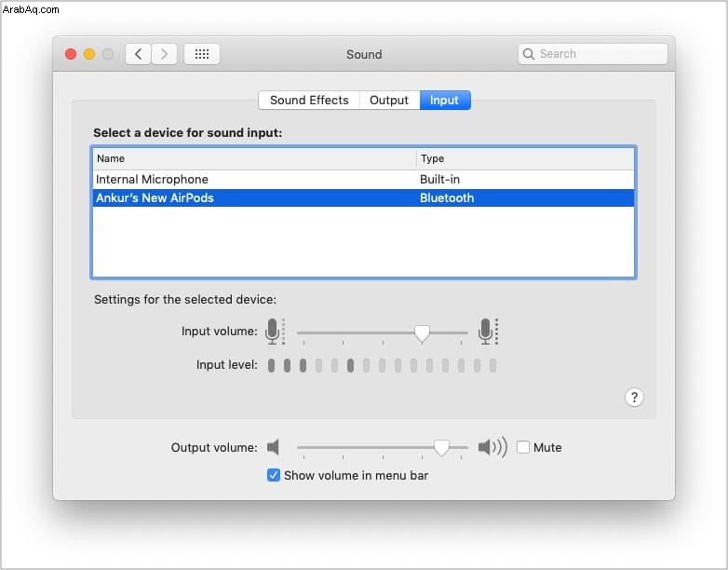The height and width of the screenshot is (570, 728).
Task: Adjust the Output volume slider thumb
Action: [441, 448]
